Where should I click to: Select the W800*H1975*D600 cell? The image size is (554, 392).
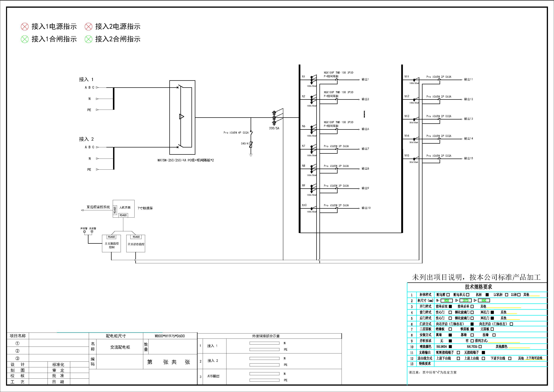pos(170,336)
